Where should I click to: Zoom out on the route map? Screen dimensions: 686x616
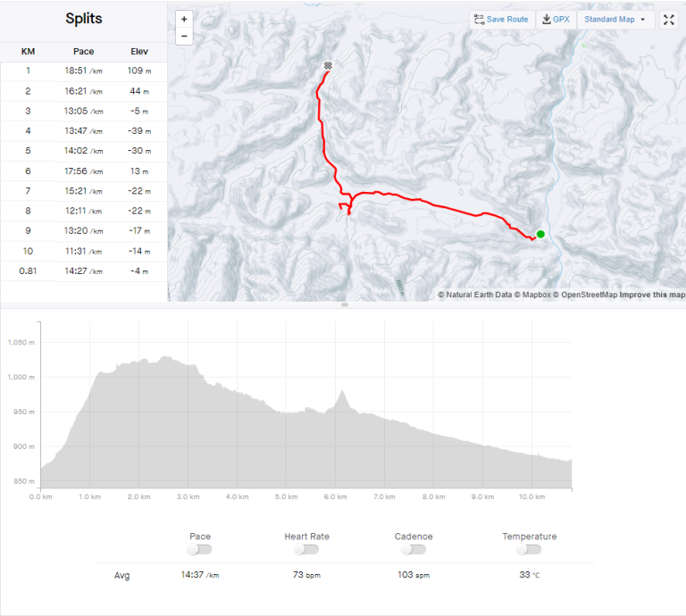pyautogui.click(x=184, y=37)
